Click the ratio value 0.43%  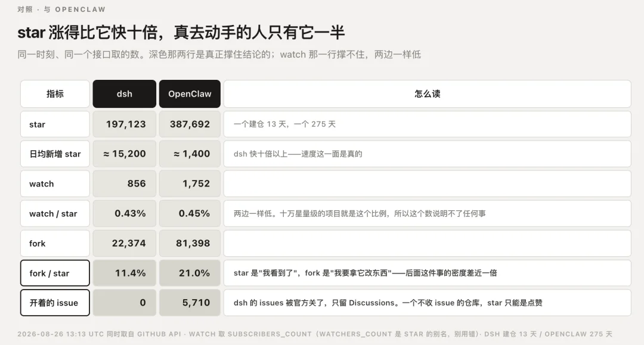(125, 214)
